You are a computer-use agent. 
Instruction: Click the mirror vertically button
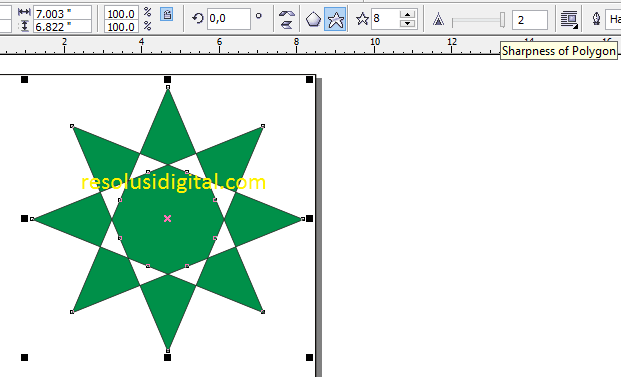286,25
